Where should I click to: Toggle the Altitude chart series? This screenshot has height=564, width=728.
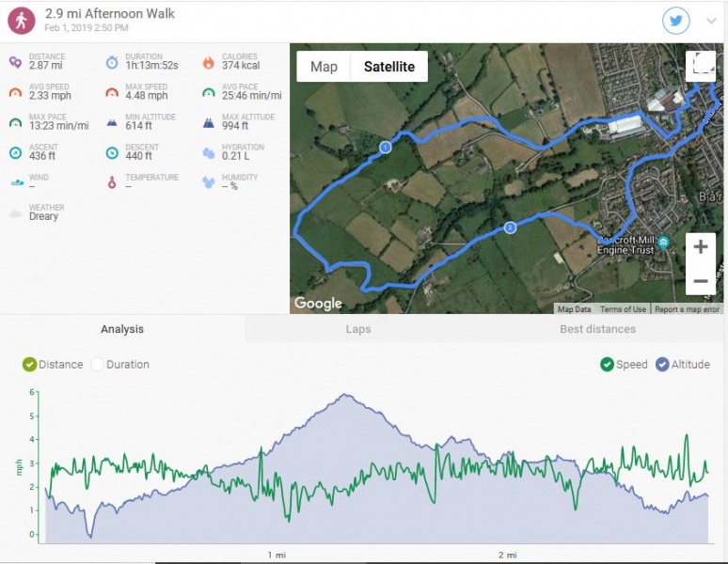662,365
